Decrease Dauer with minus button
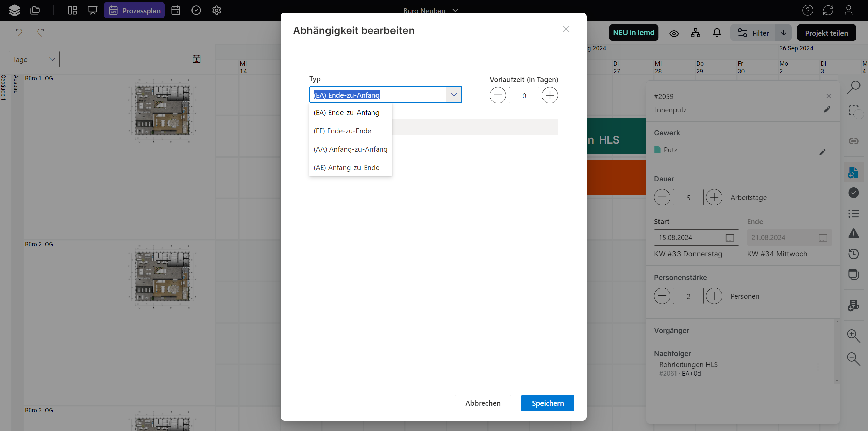The image size is (868, 431). click(x=662, y=197)
